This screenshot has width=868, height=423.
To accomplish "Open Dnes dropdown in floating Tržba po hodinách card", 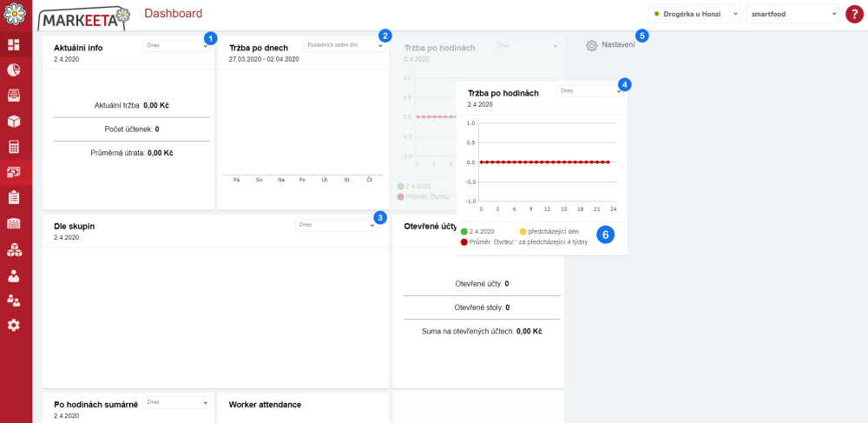I will (590, 91).
